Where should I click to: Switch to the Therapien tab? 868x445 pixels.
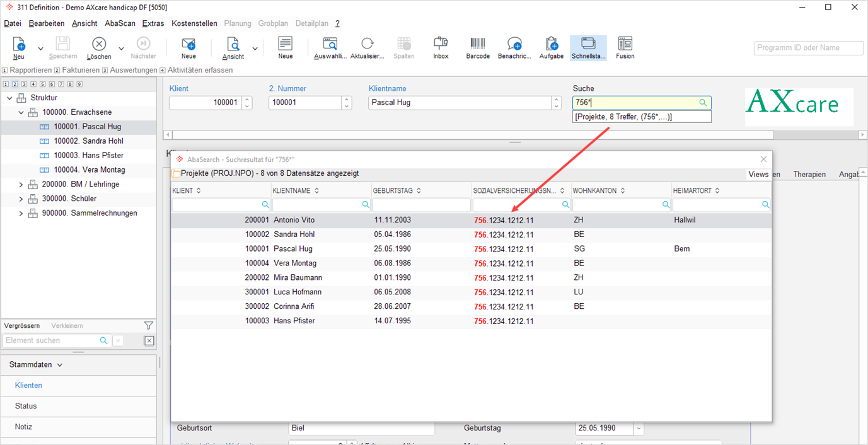pyautogui.click(x=809, y=175)
